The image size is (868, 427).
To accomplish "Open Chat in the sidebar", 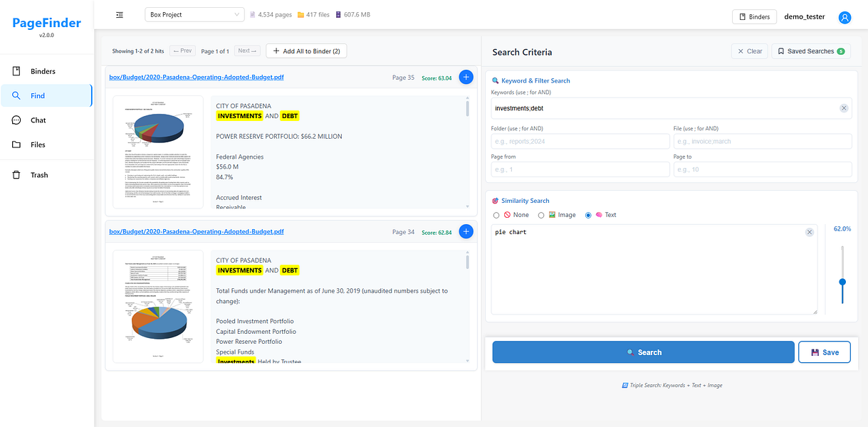I will pyautogui.click(x=47, y=120).
